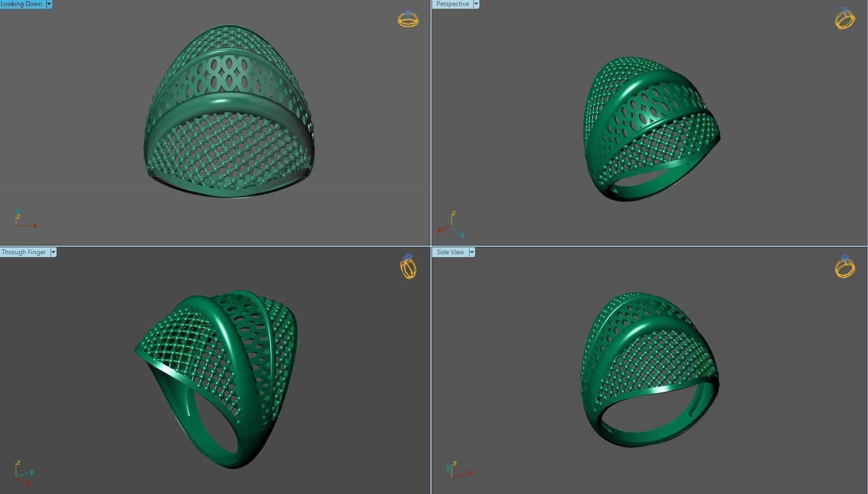
Task: Select the ring model in Through Finger viewport
Action: coord(216,379)
